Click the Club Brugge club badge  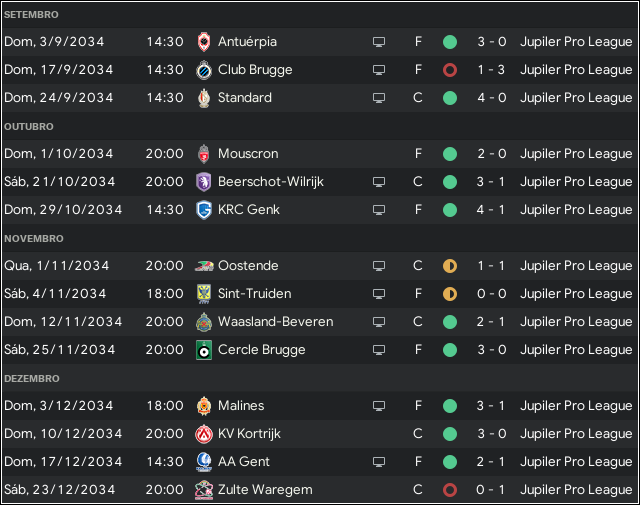pyautogui.click(x=204, y=70)
